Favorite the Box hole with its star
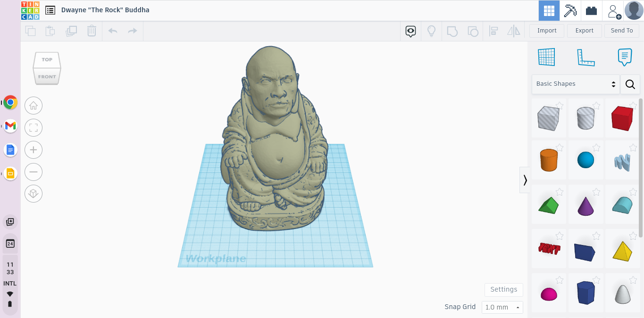The width and height of the screenshot is (644, 318). pyautogui.click(x=560, y=106)
